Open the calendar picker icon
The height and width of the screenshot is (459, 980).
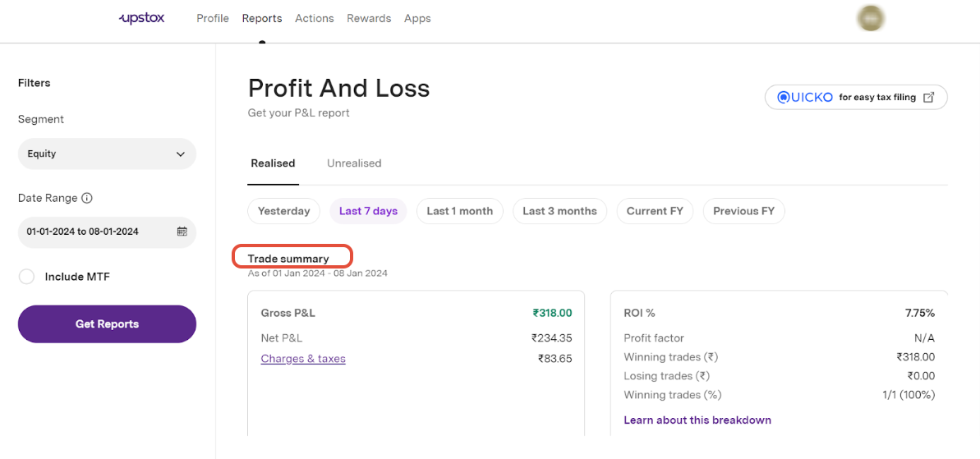pyautogui.click(x=182, y=231)
